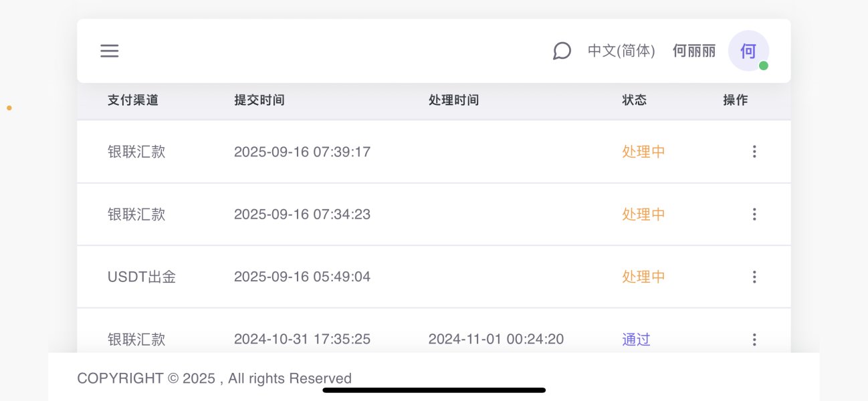Click the 操作 column header
The image size is (868, 401).
(736, 100)
